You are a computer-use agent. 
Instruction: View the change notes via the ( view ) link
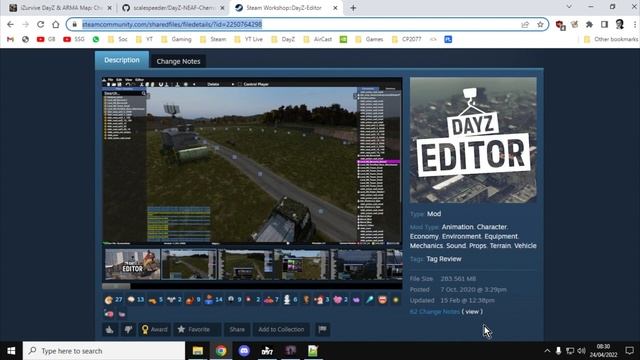[x=472, y=311]
